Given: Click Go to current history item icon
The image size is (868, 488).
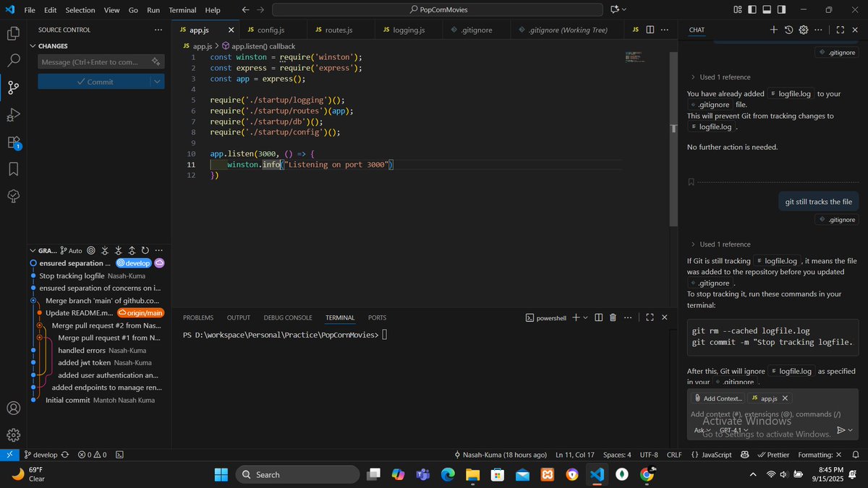Looking at the screenshot, I should tap(91, 250).
